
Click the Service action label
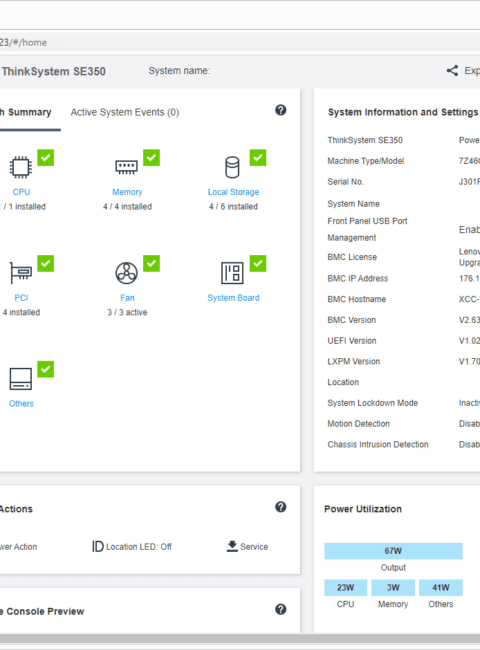pos(254,547)
